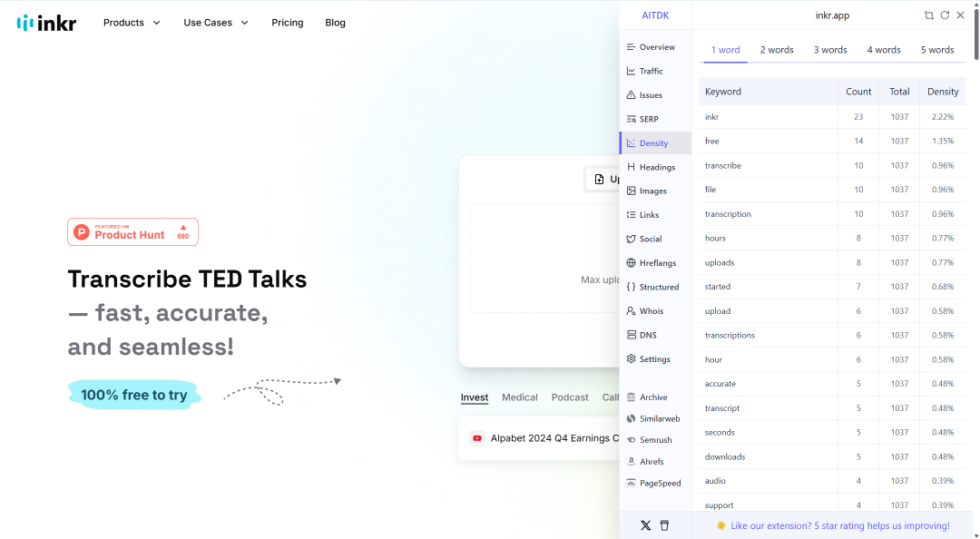This screenshot has width=980, height=539.
Task: Click the refresh icon in panel header
Action: 945,15
